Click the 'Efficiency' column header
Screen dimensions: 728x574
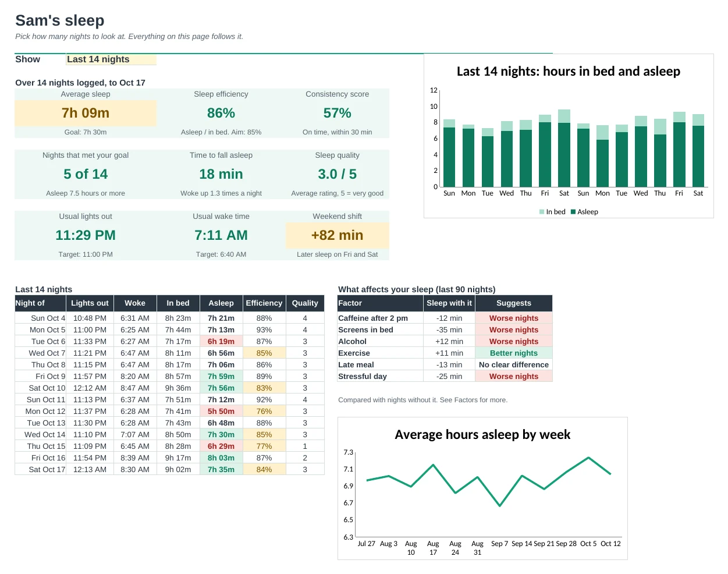[264, 303]
